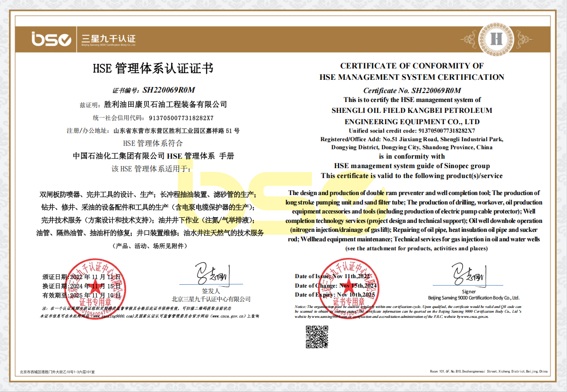Click the "Date of Issue" line

(332, 276)
